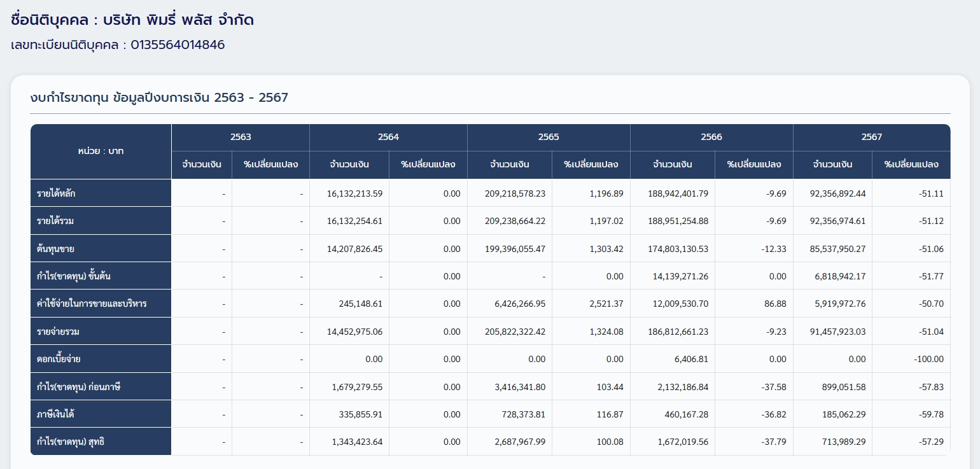Image resolution: width=980 pixels, height=469 pixels.
Task: Click the 2565 year column header
Action: [x=549, y=137]
